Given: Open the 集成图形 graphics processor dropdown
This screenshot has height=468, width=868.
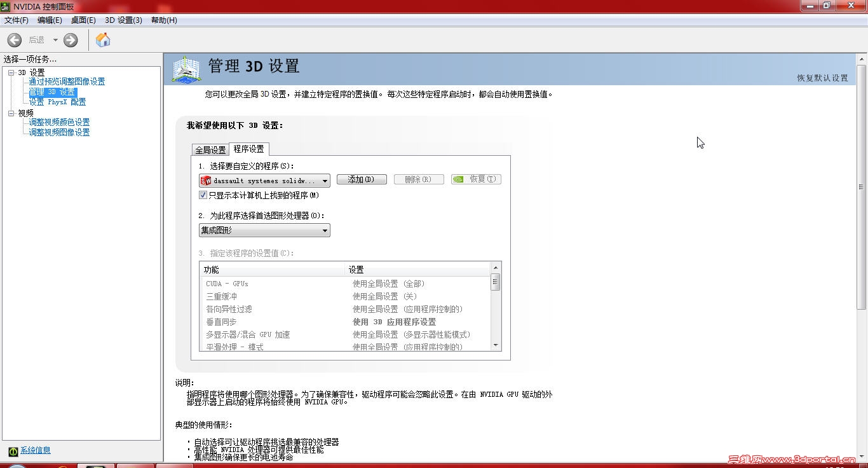Looking at the screenshot, I should click(x=264, y=230).
